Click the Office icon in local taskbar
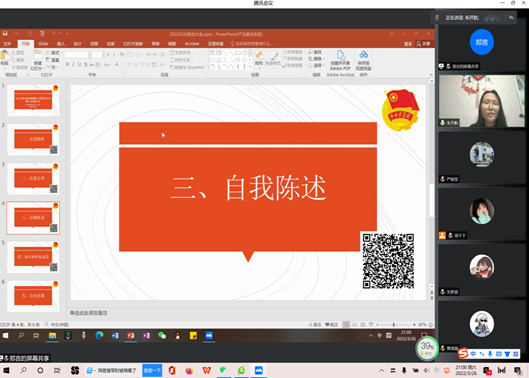 [172, 370]
